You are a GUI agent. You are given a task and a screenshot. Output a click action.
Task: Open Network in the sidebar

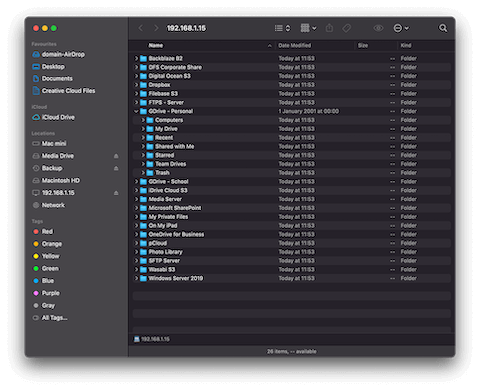[x=48, y=205]
